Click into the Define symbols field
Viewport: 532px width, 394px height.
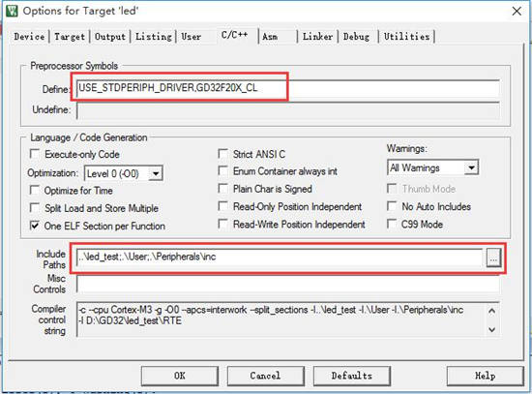pyautogui.click(x=287, y=89)
